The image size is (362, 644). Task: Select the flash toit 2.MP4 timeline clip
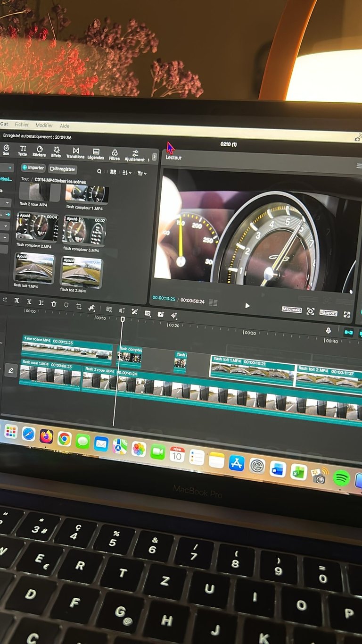click(329, 378)
